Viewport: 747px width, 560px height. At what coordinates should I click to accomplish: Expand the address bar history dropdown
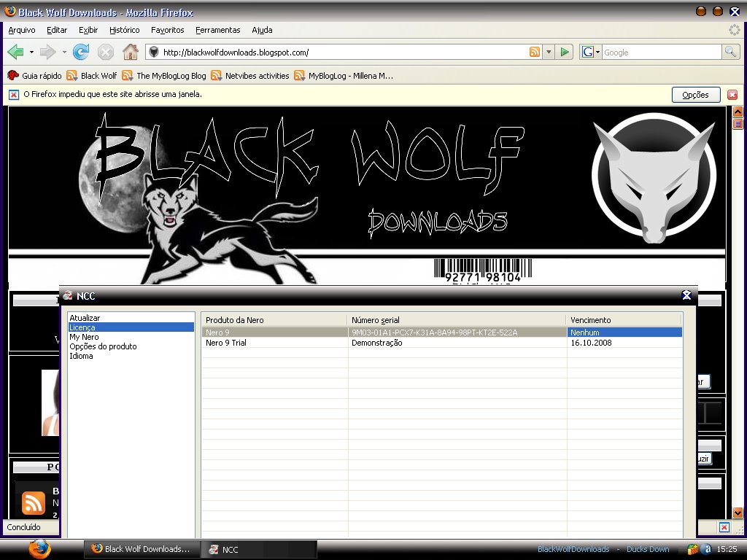pos(549,52)
